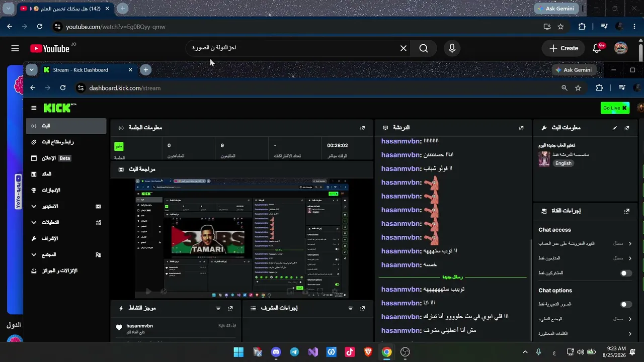Toggle the emotes-only chat switch

(x=626, y=305)
